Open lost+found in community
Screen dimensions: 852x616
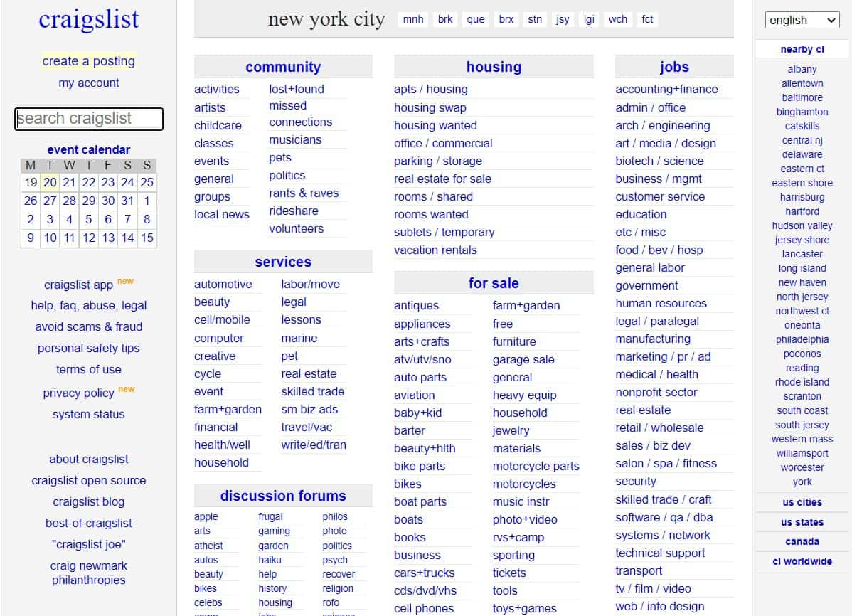297,89
